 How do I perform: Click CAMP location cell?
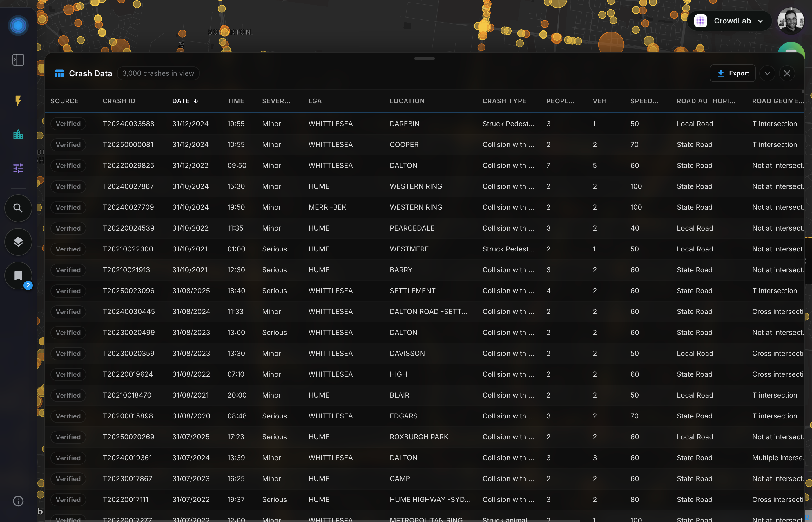point(400,478)
